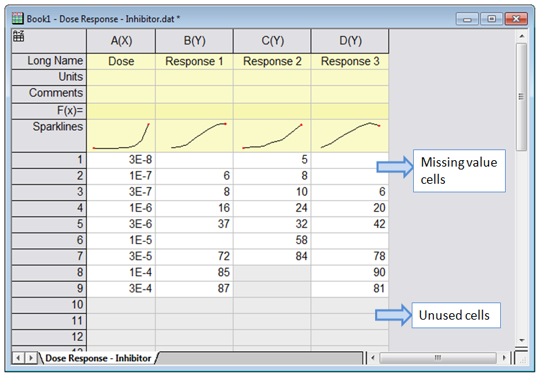Viewport: 543px width, 379px height.
Task: Click the Dose long name cell
Action: [121, 61]
